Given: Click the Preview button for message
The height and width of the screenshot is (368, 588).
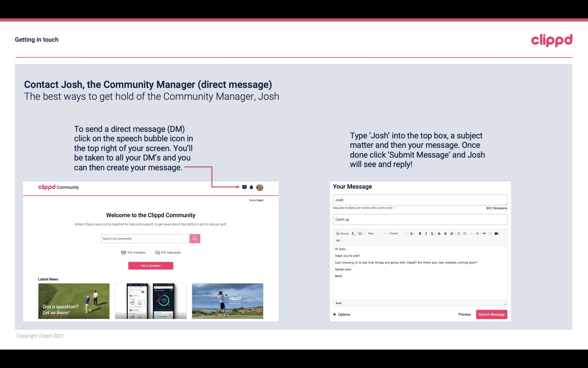Looking at the screenshot, I should tap(464, 314).
